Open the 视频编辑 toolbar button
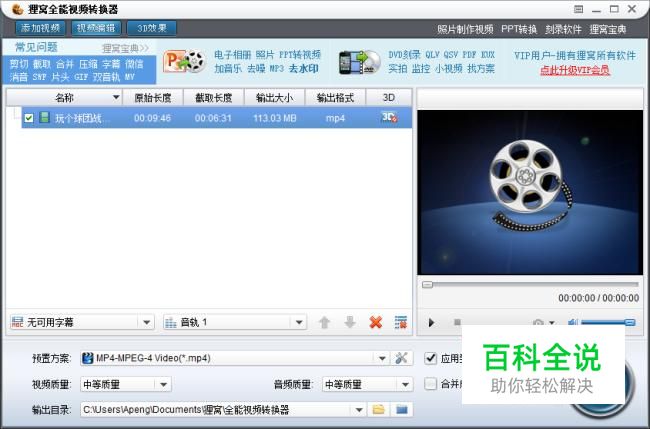 (x=96, y=28)
